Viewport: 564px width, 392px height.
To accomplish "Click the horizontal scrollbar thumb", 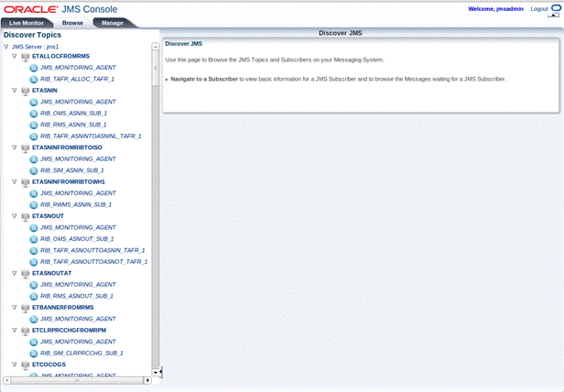I will pyautogui.click(x=77, y=380).
